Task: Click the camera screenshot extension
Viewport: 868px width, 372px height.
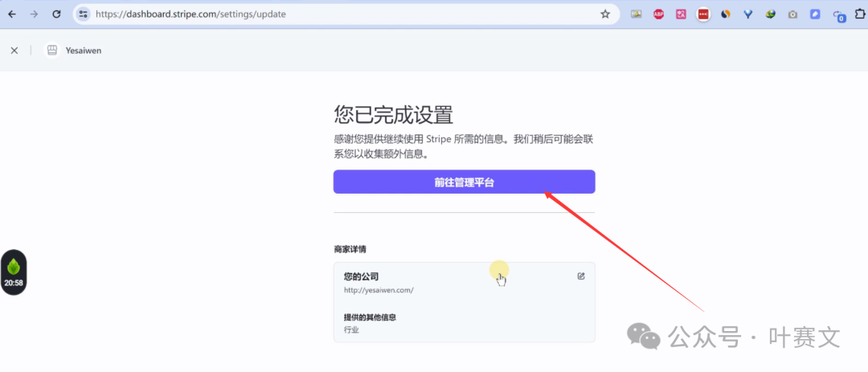Action: [792, 14]
